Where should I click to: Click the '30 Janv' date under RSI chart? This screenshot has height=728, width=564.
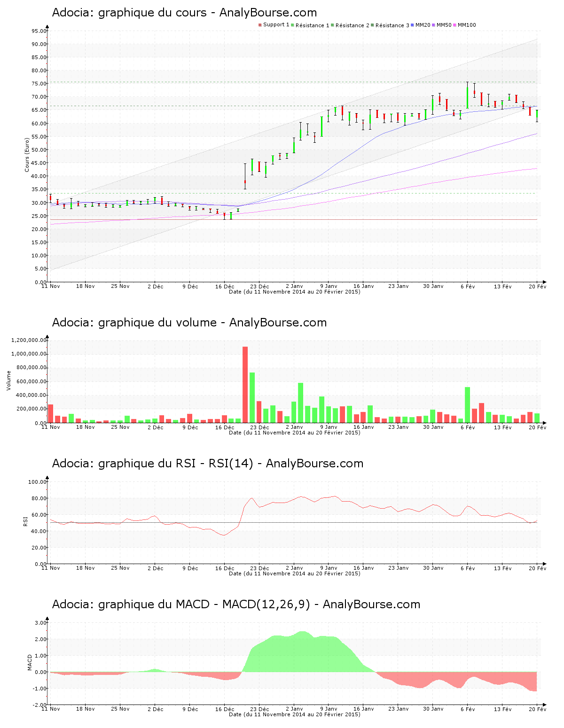tap(433, 568)
